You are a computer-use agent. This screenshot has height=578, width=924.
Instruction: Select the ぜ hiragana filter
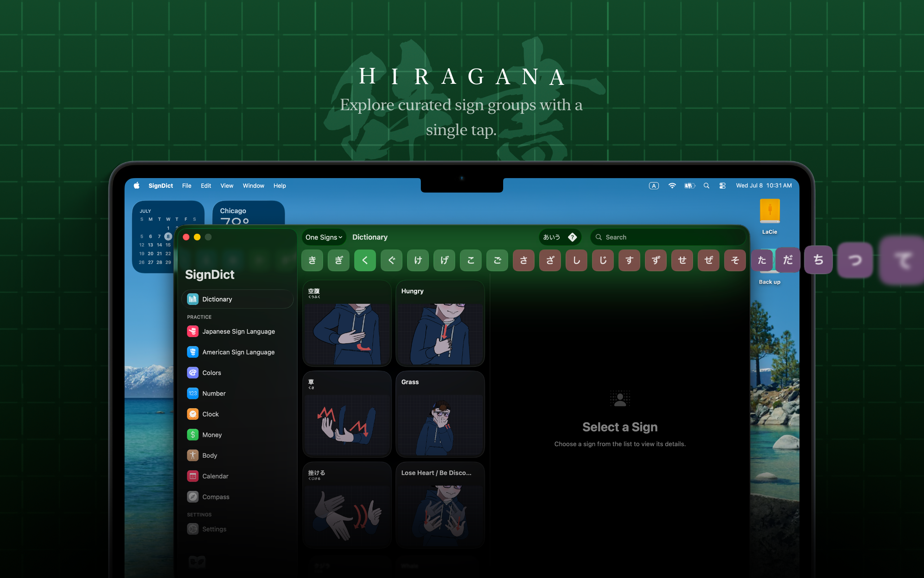point(709,260)
